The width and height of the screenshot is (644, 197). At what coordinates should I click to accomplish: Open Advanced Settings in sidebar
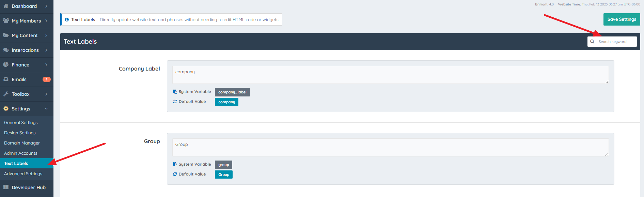tap(23, 174)
